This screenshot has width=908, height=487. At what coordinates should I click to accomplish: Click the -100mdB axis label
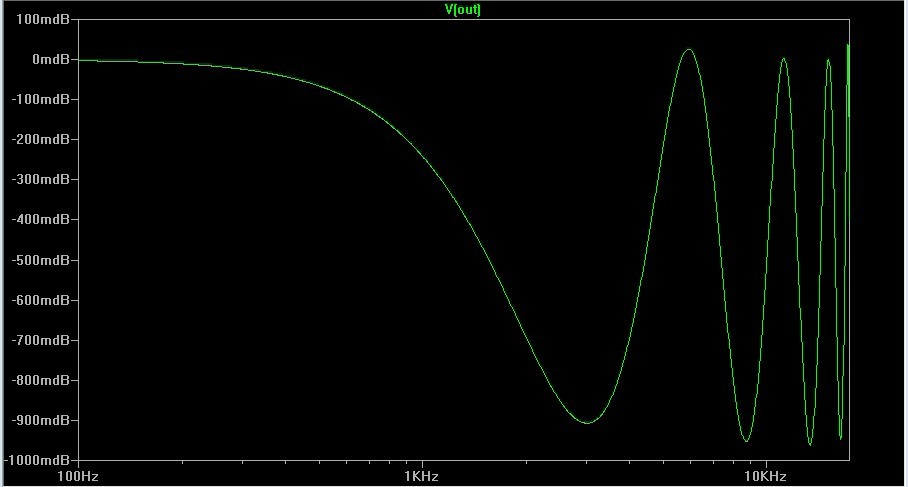click(x=41, y=99)
